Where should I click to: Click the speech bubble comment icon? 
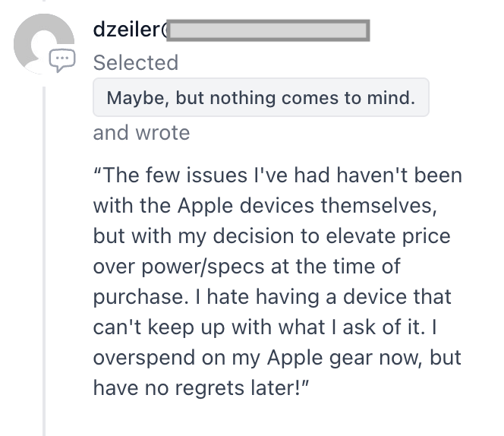tap(61, 59)
